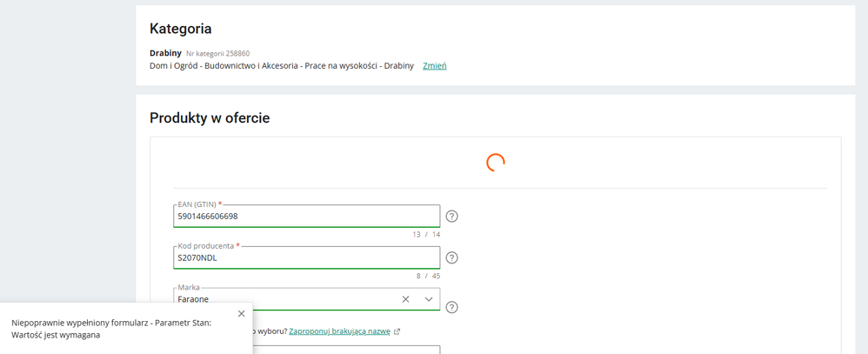Click Zmień to change category

coord(434,66)
